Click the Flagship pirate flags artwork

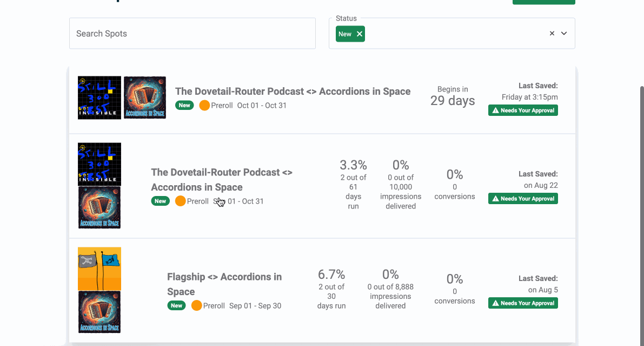point(99,269)
